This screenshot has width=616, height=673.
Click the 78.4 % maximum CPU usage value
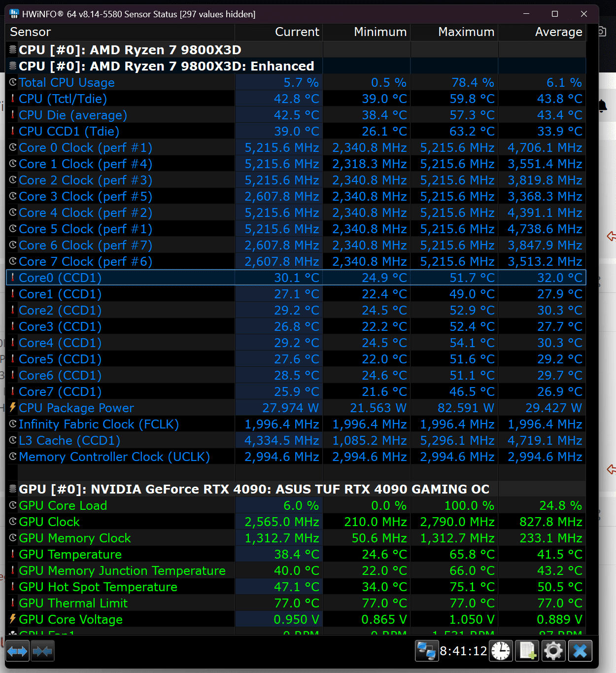[x=473, y=82]
